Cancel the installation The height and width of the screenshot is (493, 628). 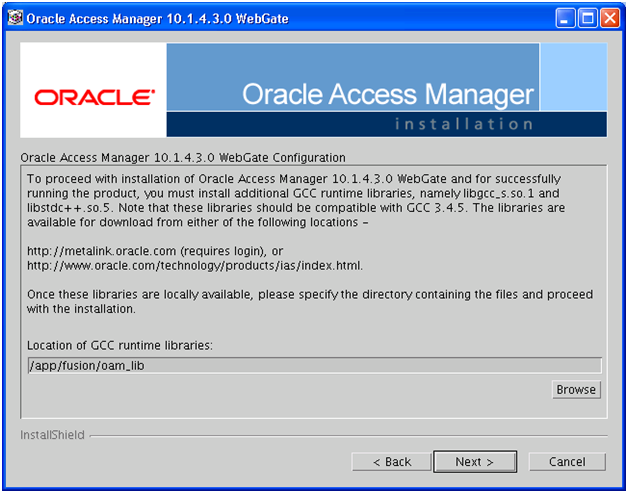click(567, 462)
